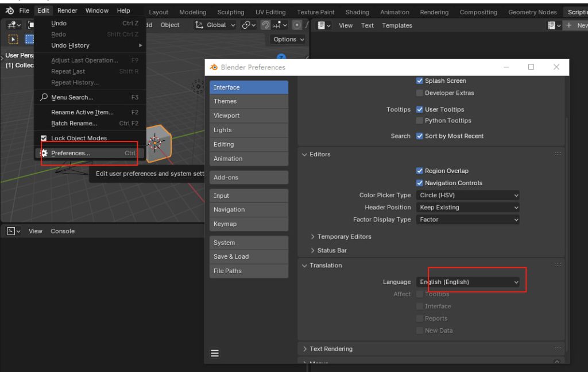Create a new text with the plus icon

tap(569, 25)
